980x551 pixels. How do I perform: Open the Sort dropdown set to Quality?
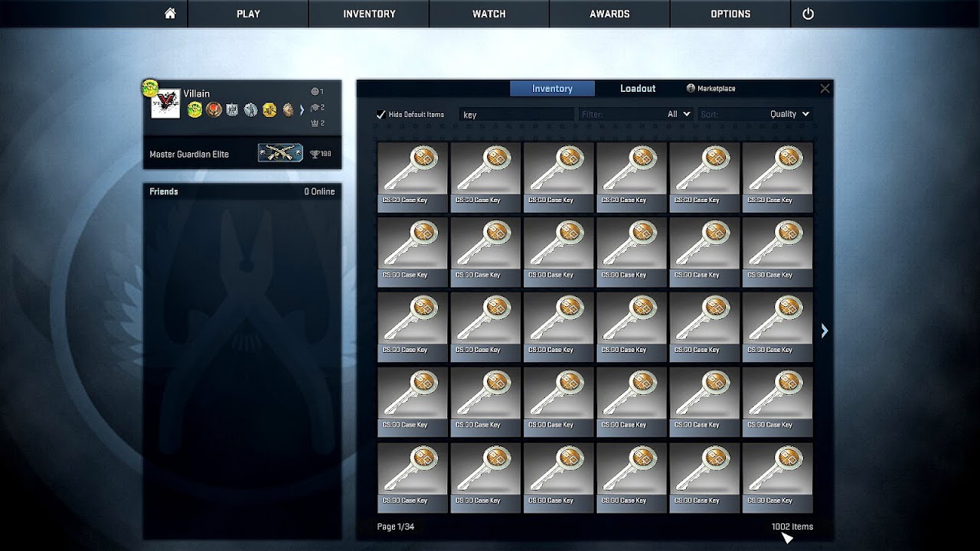(789, 113)
